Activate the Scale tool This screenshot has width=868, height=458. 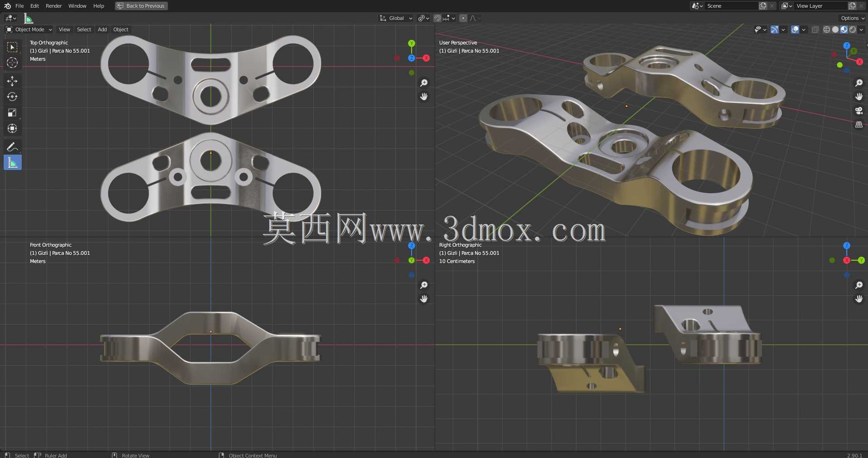(12, 112)
